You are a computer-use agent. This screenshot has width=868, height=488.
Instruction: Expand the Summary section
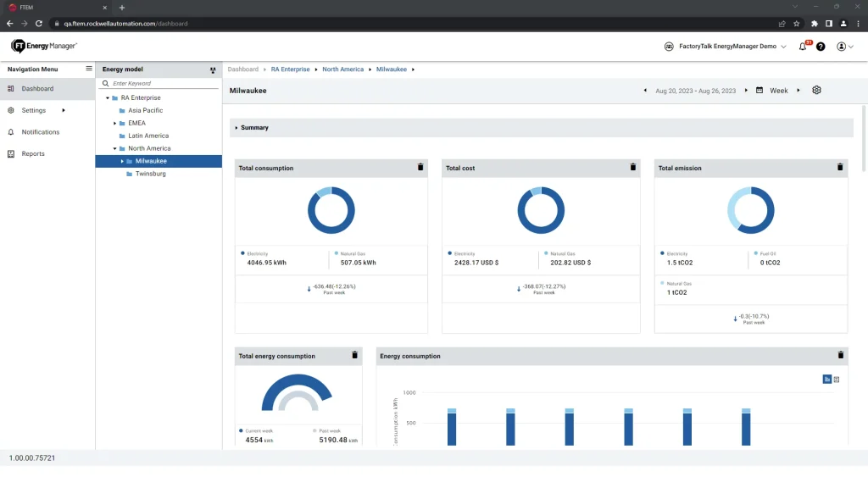[236, 128]
